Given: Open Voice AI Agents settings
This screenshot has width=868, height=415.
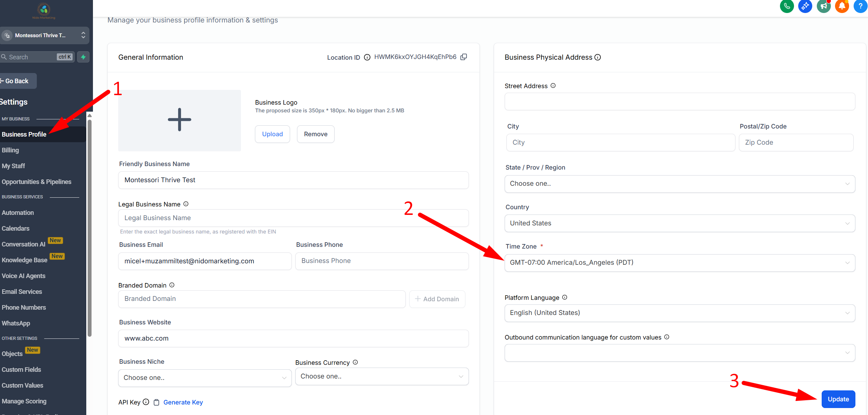Looking at the screenshot, I should (23, 276).
